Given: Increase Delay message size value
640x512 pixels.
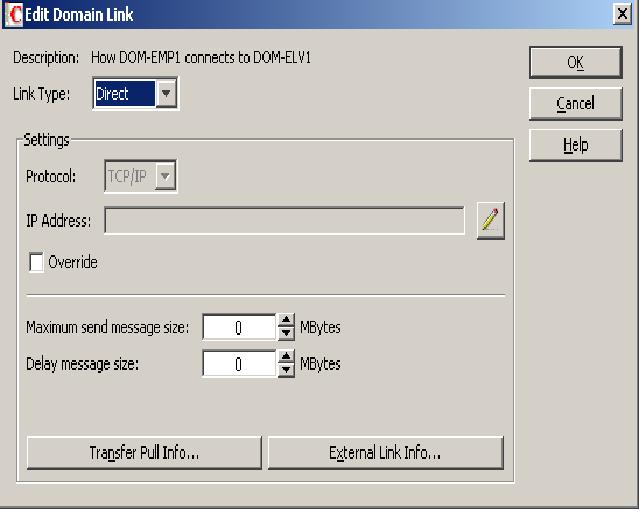Looking at the screenshot, I should coord(286,357).
